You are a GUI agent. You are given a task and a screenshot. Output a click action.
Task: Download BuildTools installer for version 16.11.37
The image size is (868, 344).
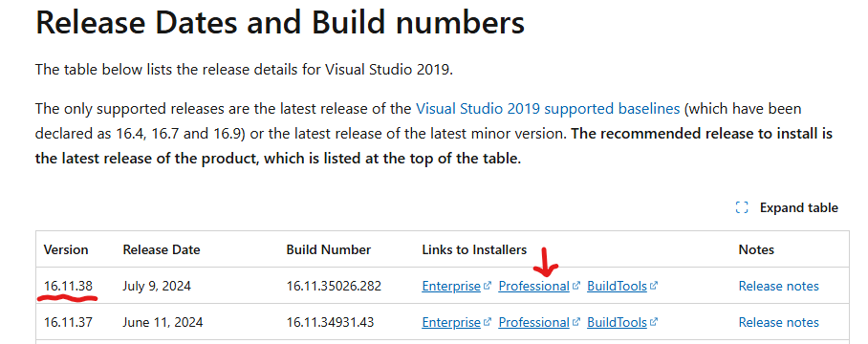[618, 322]
